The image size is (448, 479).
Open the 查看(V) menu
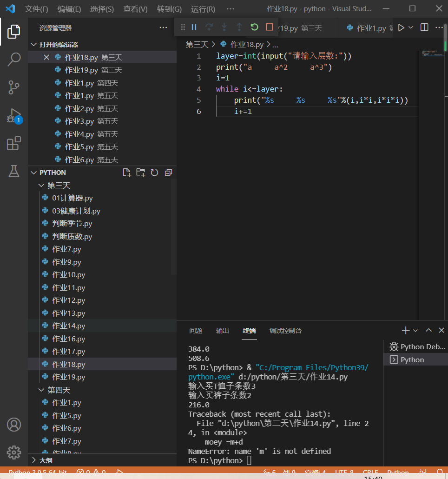tap(135, 9)
